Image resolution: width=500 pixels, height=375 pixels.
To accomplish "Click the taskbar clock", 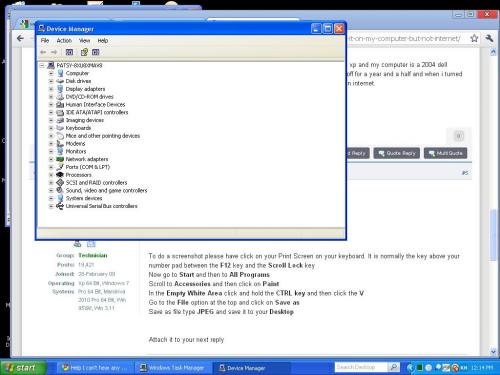I will click(482, 368).
